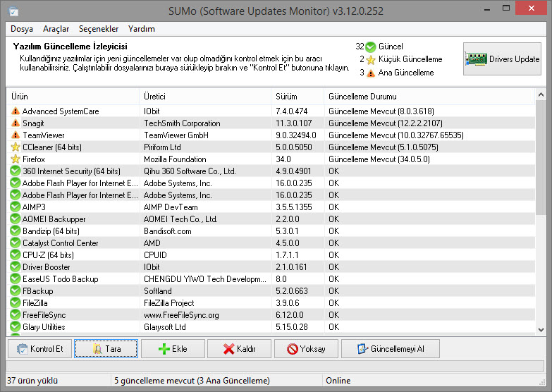The image size is (552, 392).
Task: Click Güncelleme Mevcut (5.1.0.5075) status
Action: pyautogui.click(x=384, y=147)
